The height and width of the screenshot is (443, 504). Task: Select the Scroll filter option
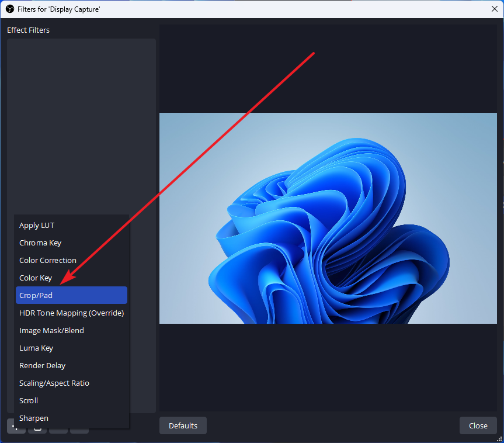(71, 400)
